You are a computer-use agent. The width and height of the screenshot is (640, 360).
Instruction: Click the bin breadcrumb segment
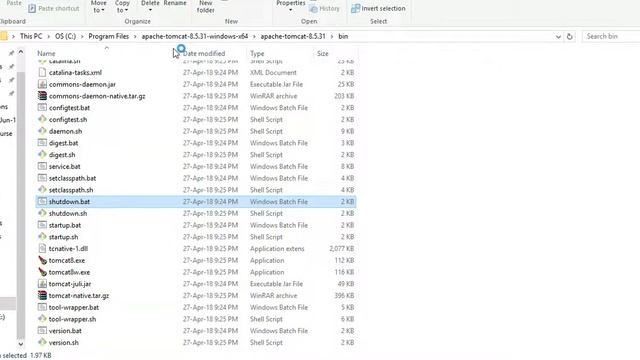click(343, 36)
